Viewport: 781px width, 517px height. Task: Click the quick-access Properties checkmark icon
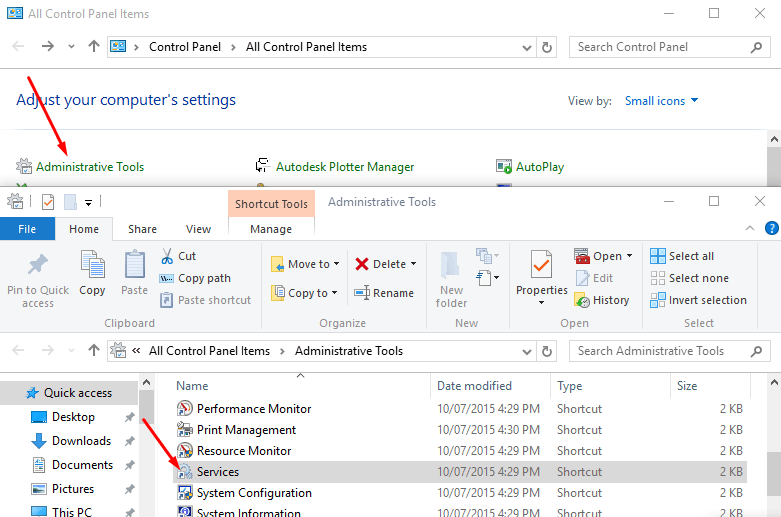pyautogui.click(x=48, y=202)
